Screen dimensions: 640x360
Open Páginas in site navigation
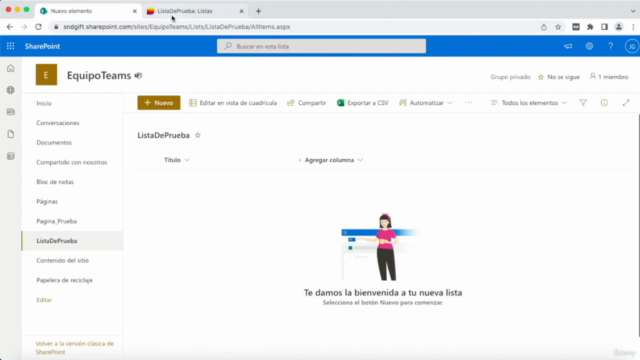point(47,202)
